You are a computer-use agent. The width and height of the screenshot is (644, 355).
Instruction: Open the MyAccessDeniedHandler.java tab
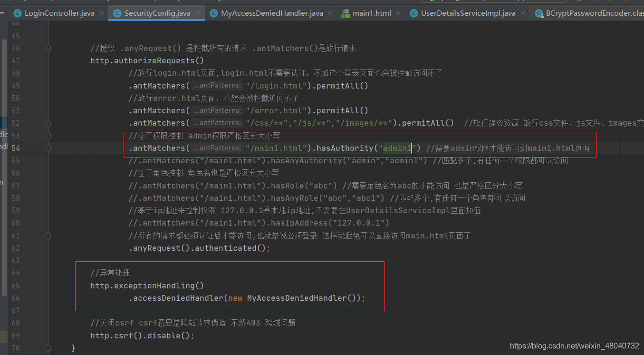pyautogui.click(x=272, y=13)
